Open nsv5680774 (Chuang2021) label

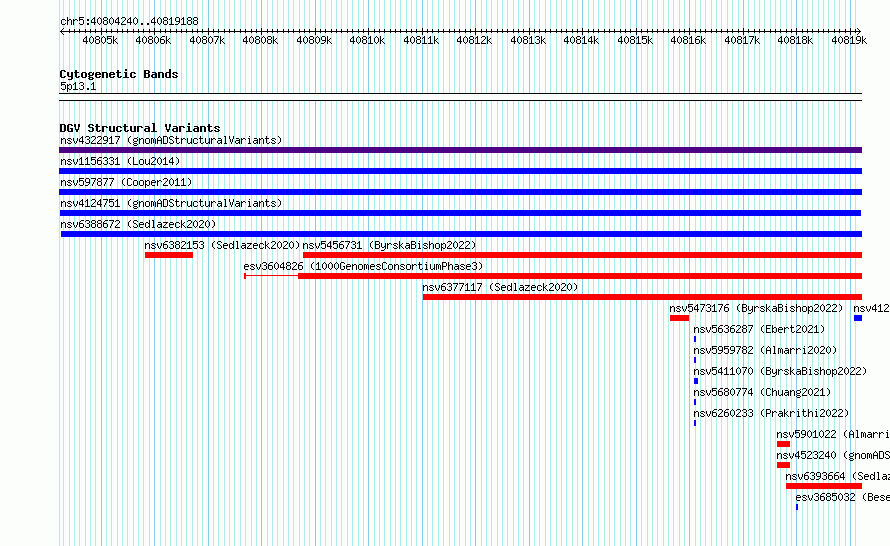click(762, 392)
